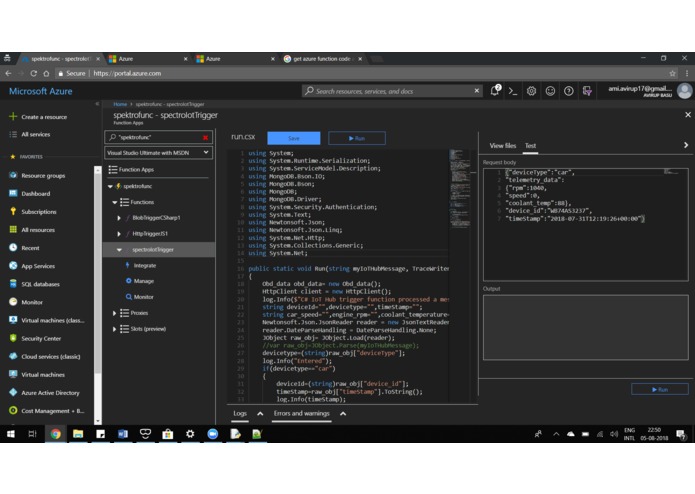Click the Create a resource plus icon
This screenshot has height=494, width=695.
[x=13, y=117]
